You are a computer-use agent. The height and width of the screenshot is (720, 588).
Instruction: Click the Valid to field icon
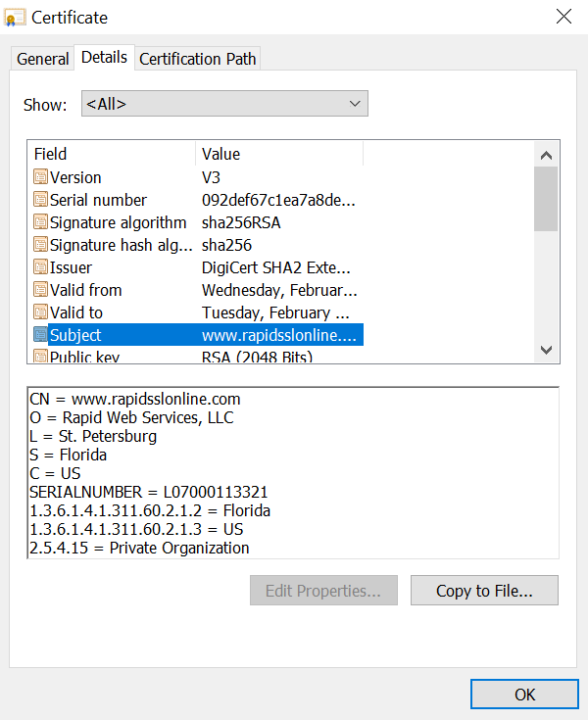40,312
